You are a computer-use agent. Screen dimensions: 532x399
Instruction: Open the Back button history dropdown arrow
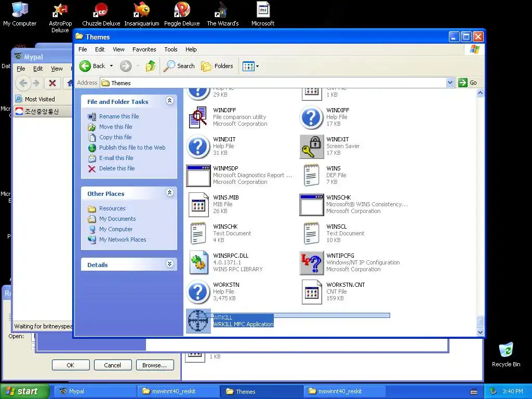point(111,66)
